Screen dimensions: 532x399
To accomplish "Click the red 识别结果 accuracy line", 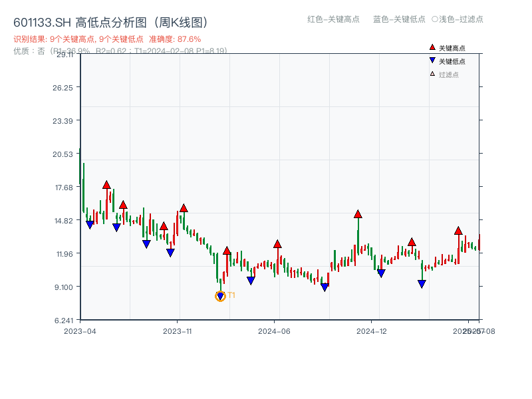I will pyautogui.click(x=107, y=39).
